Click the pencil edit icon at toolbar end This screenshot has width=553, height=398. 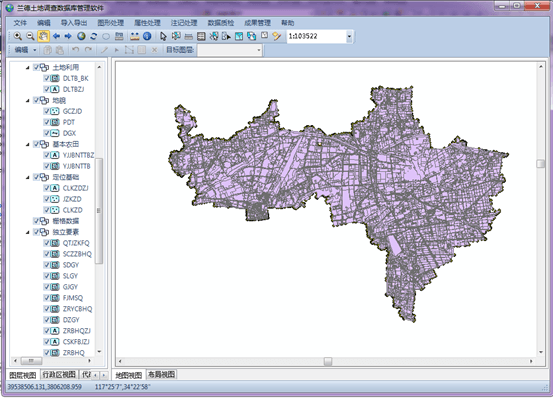[x=277, y=36]
